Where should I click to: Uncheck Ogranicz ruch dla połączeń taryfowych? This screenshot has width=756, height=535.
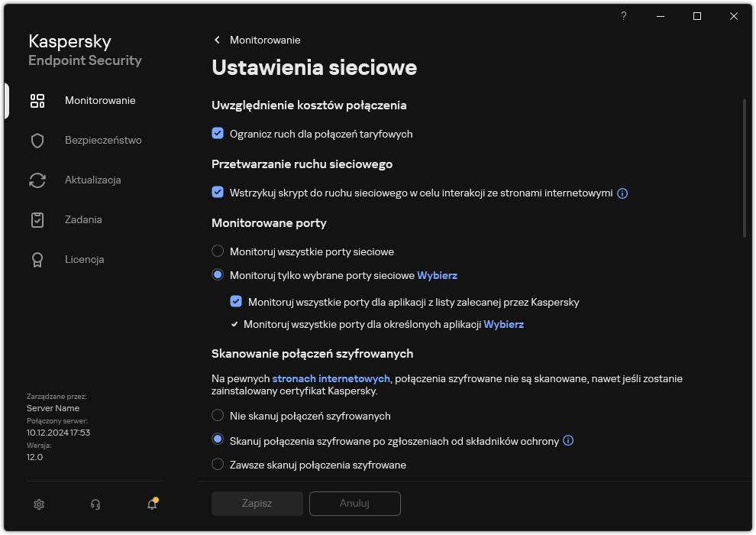[x=218, y=134]
